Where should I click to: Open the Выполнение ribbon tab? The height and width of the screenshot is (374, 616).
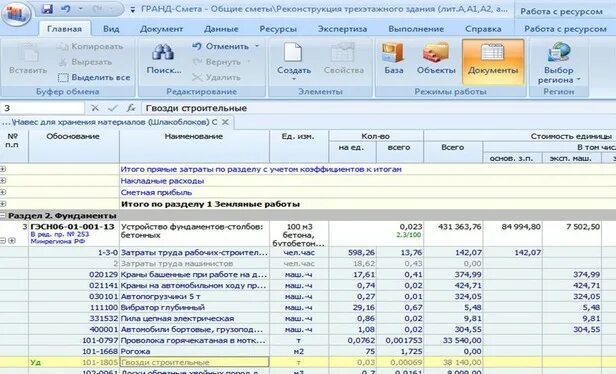pyautogui.click(x=416, y=29)
